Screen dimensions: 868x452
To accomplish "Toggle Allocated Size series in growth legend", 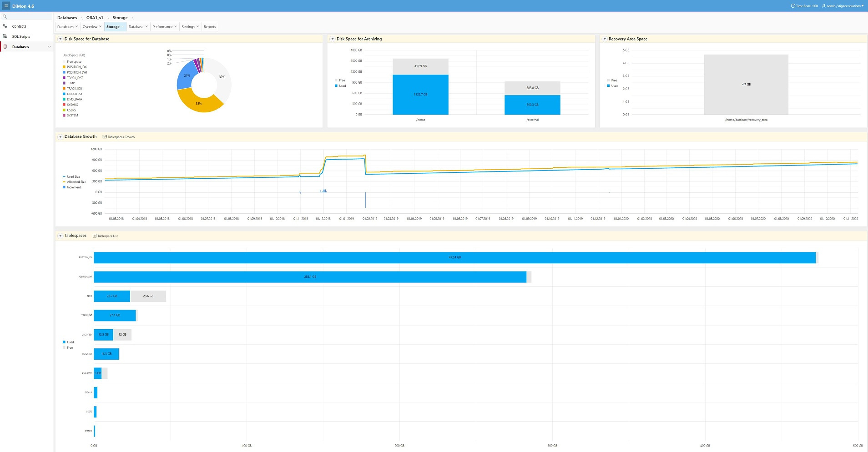I will click(76, 182).
